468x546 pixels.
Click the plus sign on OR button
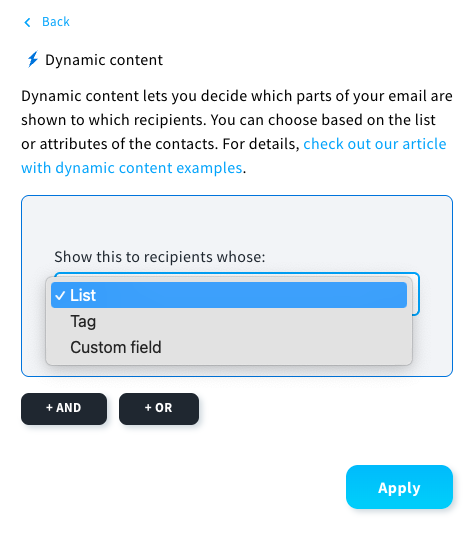[148, 407]
